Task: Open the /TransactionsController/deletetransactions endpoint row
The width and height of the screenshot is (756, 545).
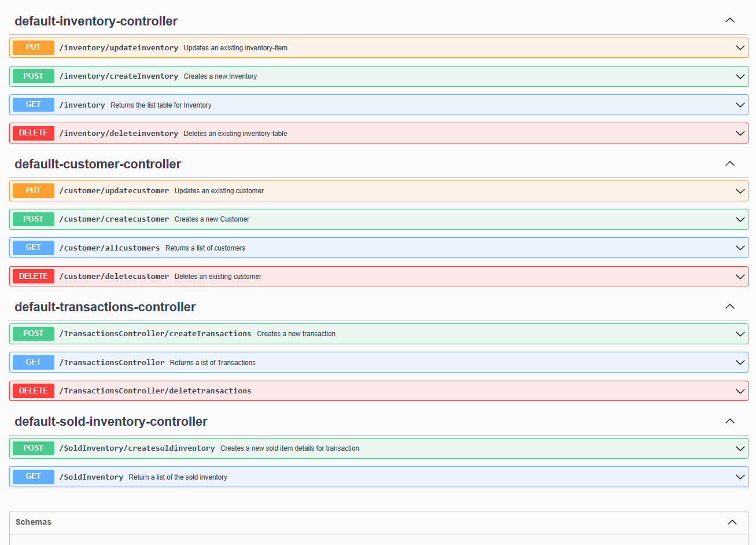Action: pyautogui.click(x=376, y=391)
